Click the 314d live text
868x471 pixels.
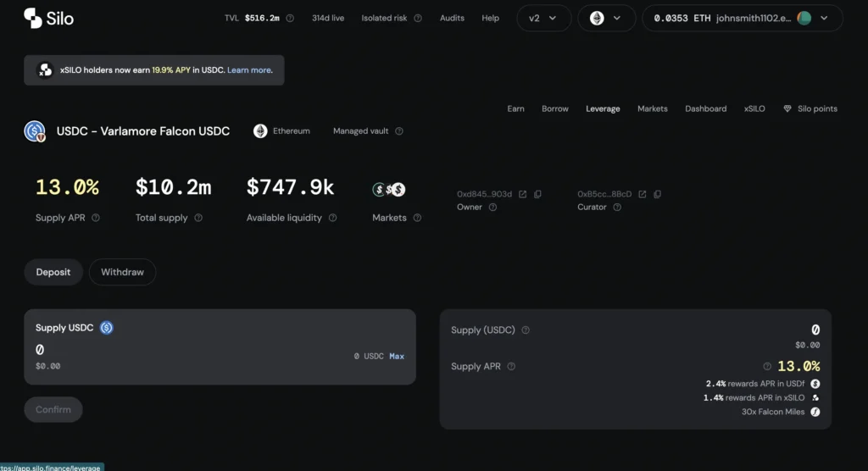pos(328,19)
